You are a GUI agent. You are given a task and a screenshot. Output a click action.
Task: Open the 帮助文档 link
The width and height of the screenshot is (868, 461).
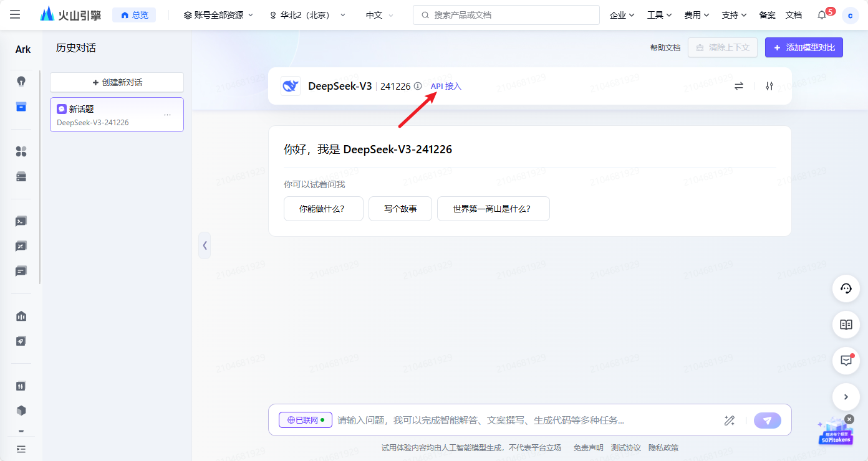click(665, 47)
